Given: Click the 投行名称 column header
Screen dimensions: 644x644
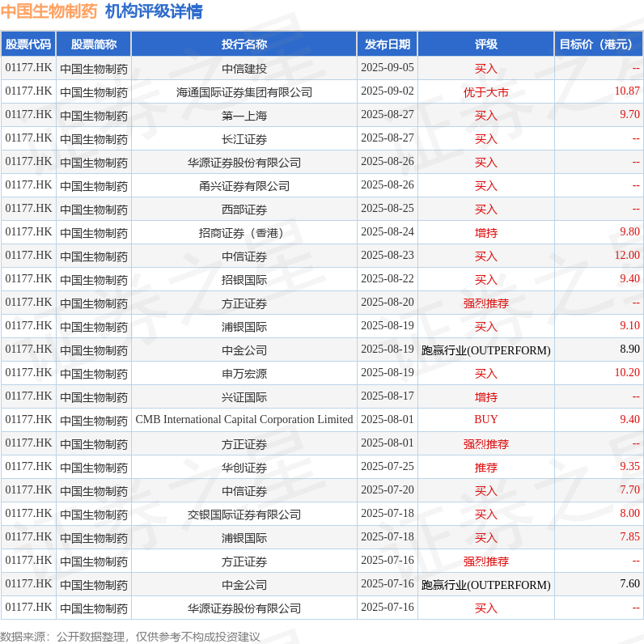Looking at the screenshot, I should (244, 44).
